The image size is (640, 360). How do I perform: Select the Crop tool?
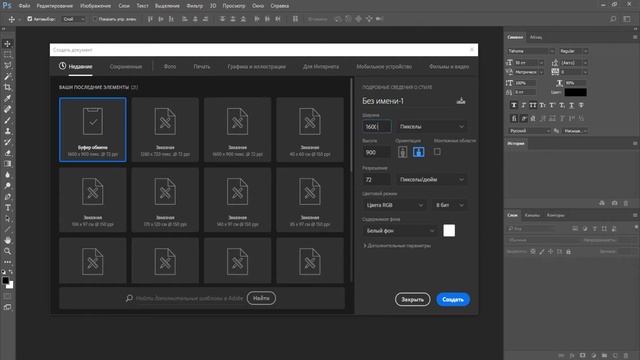(x=7, y=87)
